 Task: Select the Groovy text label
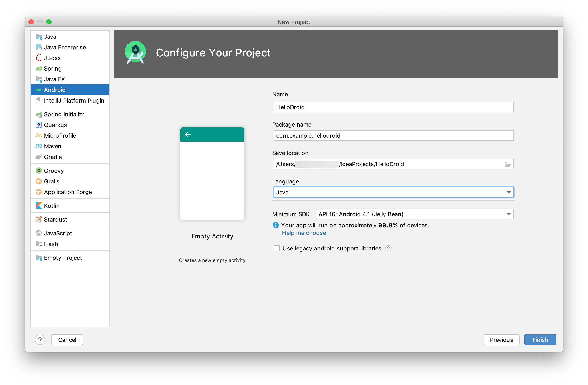tap(54, 171)
